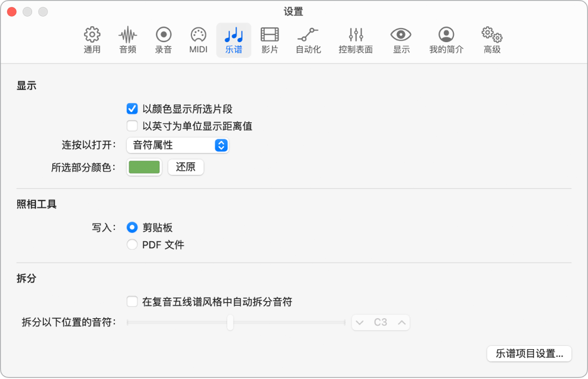Viewport: 588px width, 379px height.
Task: Uncheck 以颜色显示所选片段 checkbox
Action: click(132, 109)
